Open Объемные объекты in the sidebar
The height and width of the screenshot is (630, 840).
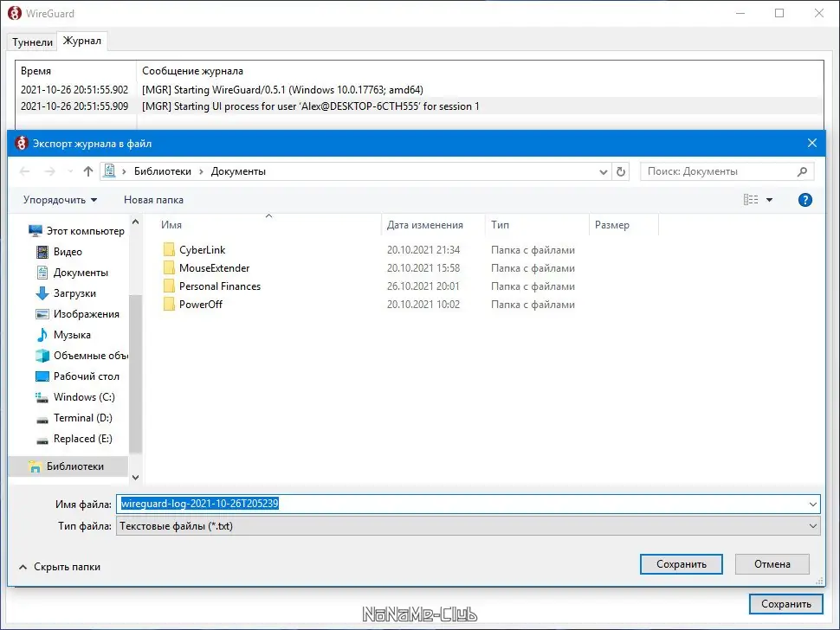pos(81,356)
